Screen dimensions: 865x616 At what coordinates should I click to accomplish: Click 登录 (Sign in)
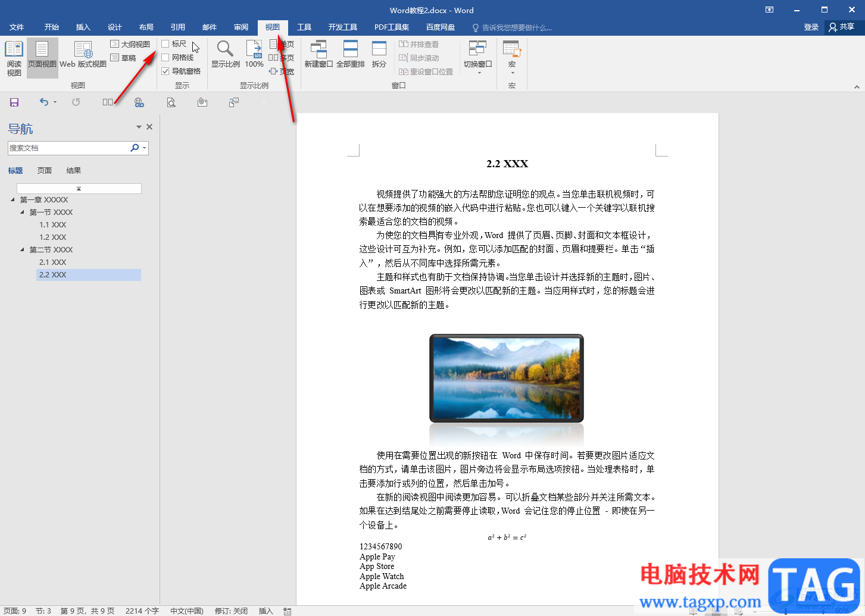811,27
